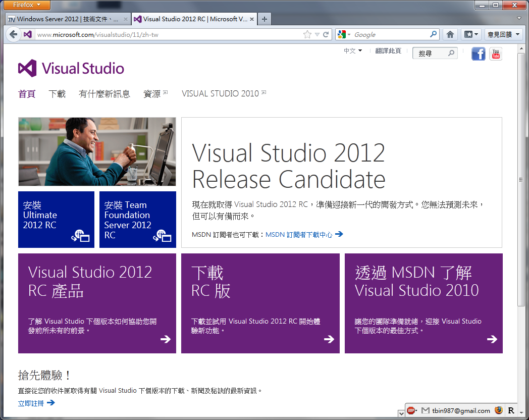Click the add-on bar down-arrow button
The image size is (529, 420).
pyautogui.click(x=401, y=413)
